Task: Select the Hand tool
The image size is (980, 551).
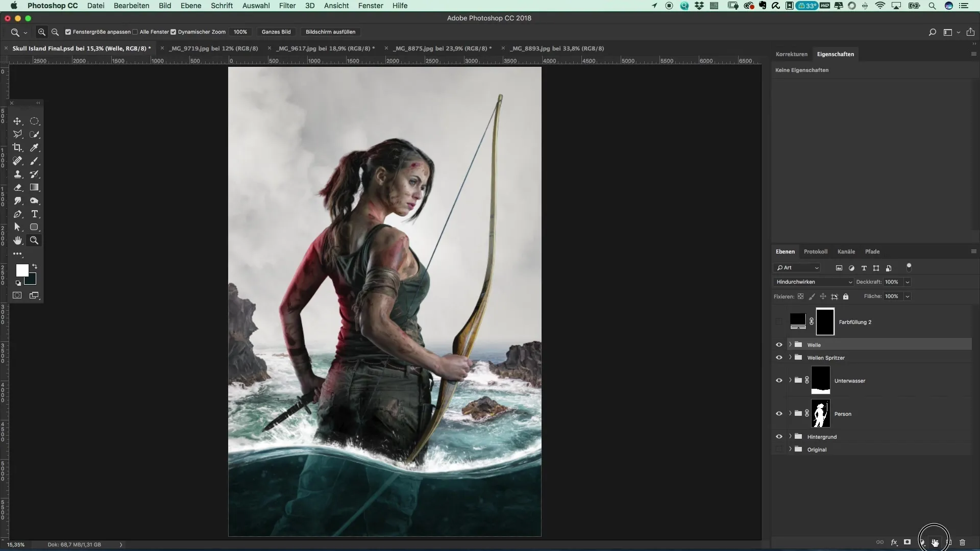Action: 17,241
